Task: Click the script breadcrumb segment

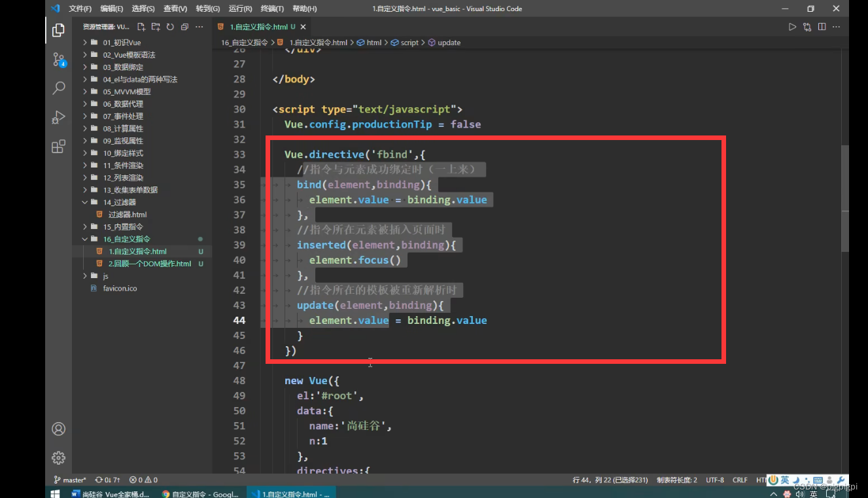Action: click(x=405, y=43)
